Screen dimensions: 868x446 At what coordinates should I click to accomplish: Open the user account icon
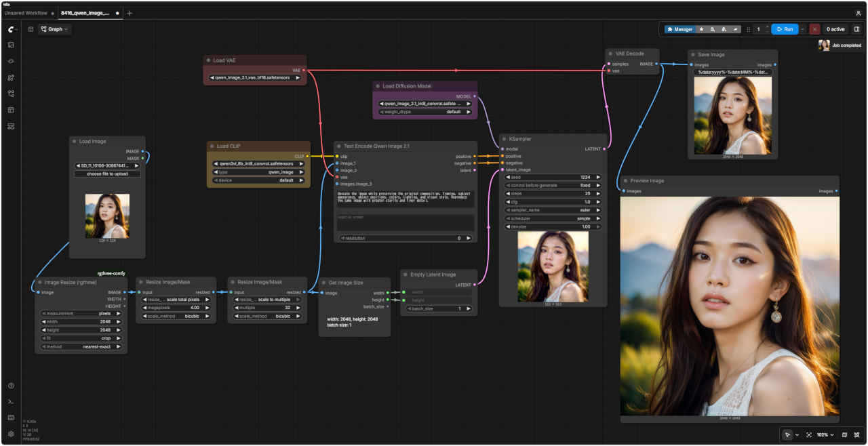tap(859, 13)
